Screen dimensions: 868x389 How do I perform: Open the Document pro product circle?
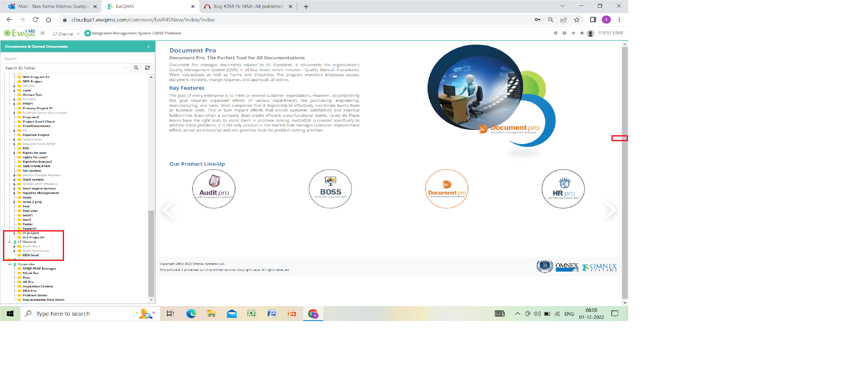pyautogui.click(x=447, y=189)
